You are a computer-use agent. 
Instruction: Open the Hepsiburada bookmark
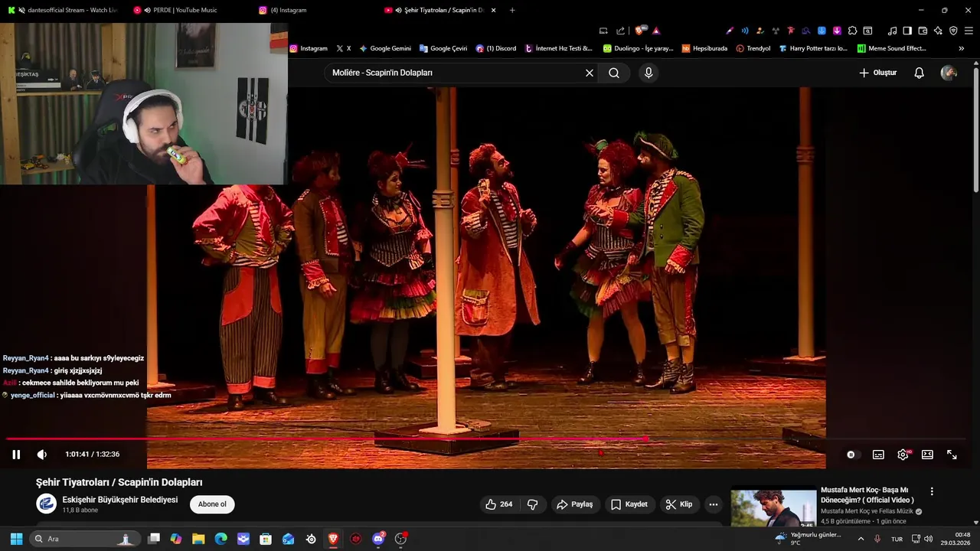pyautogui.click(x=704, y=48)
